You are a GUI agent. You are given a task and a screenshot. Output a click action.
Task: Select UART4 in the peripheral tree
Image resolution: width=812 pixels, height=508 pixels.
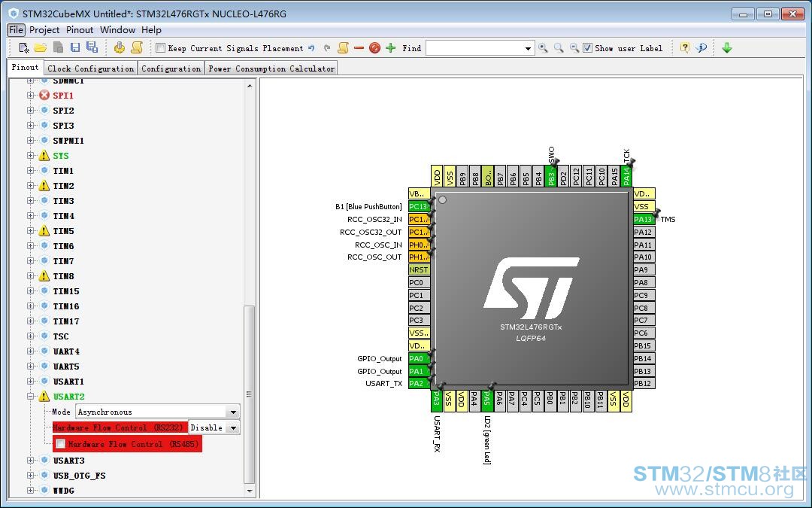pos(66,351)
